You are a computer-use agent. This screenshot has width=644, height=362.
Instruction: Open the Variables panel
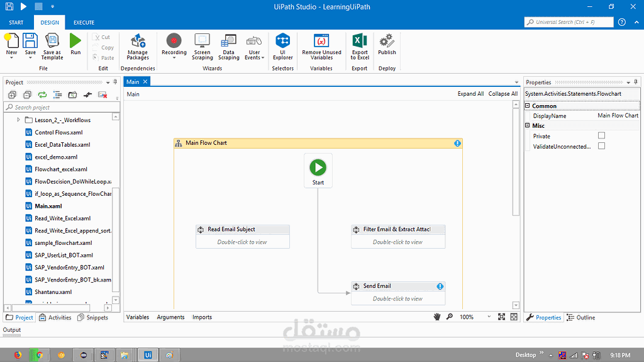tap(138, 317)
